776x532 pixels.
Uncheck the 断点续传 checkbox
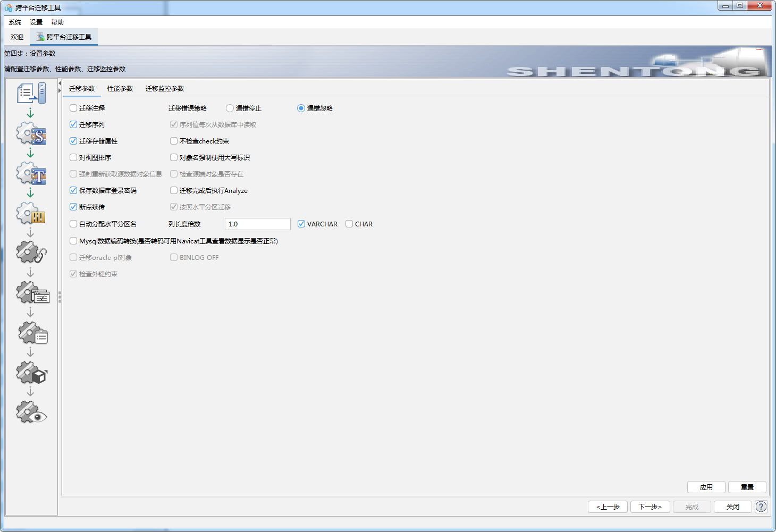point(73,207)
